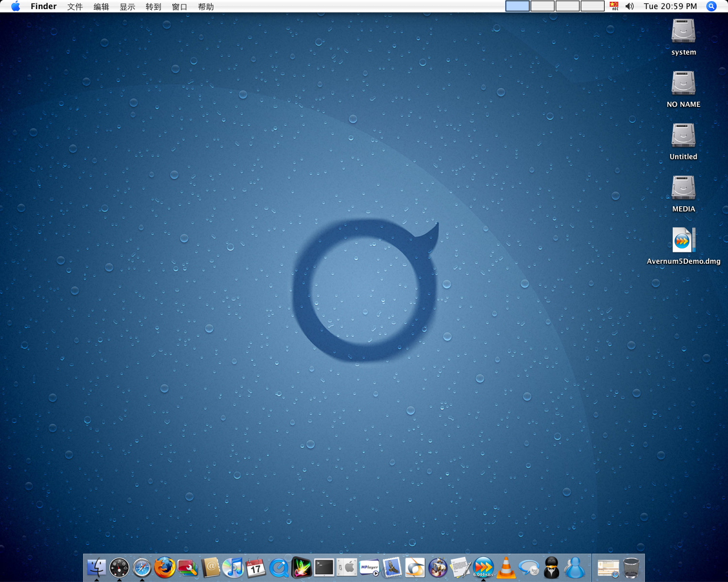Screen dimensions: 728x582
Task: Switch to the second virtual desktop box
Action: click(543, 6)
